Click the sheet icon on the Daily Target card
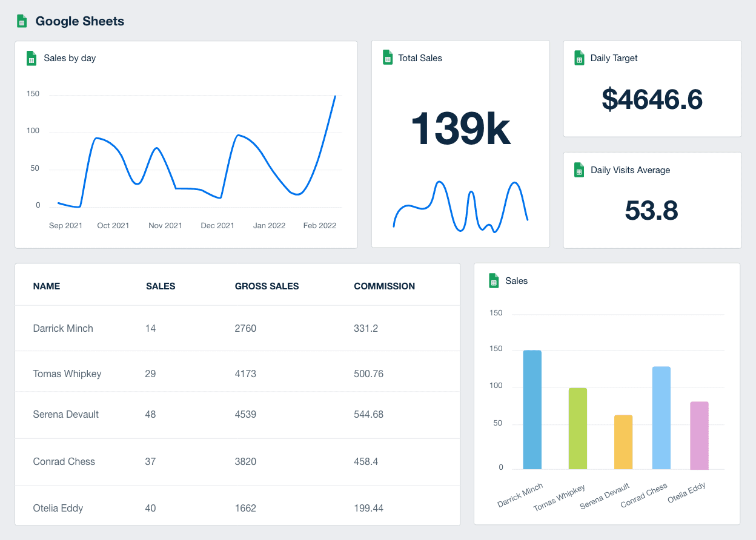Viewport: 756px width, 540px height. pyautogui.click(x=579, y=58)
